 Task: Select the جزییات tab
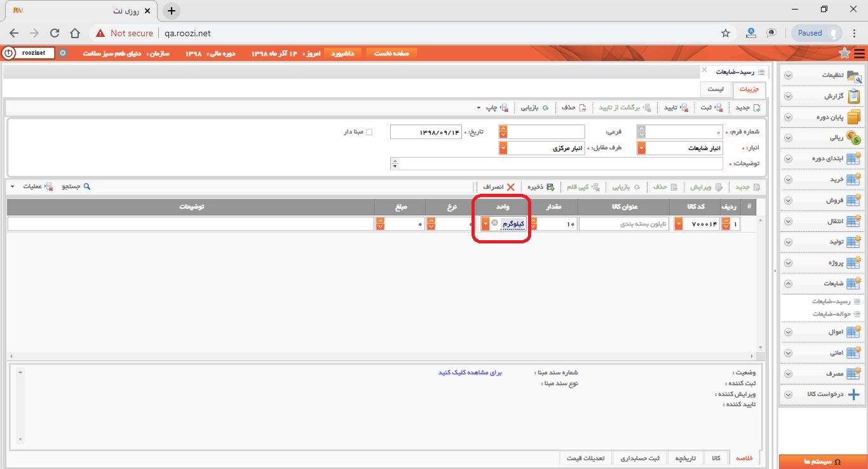click(x=750, y=90)
